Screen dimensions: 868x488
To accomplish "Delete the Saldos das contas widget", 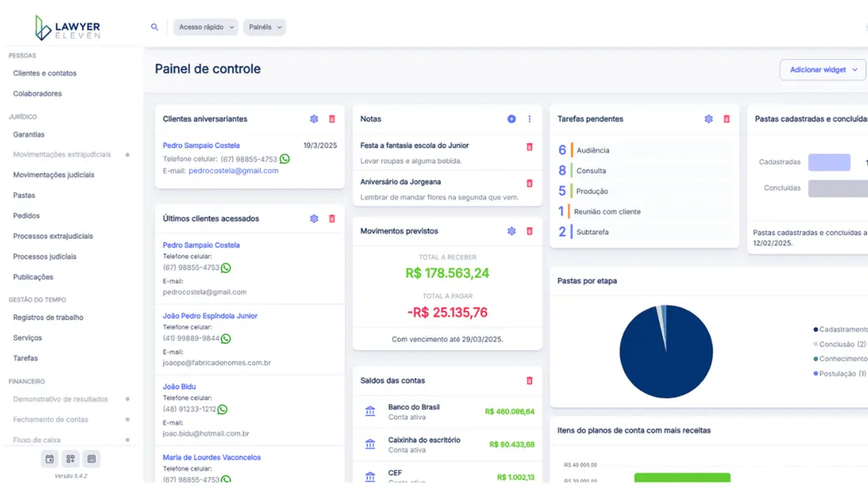I will coord(529,381).
